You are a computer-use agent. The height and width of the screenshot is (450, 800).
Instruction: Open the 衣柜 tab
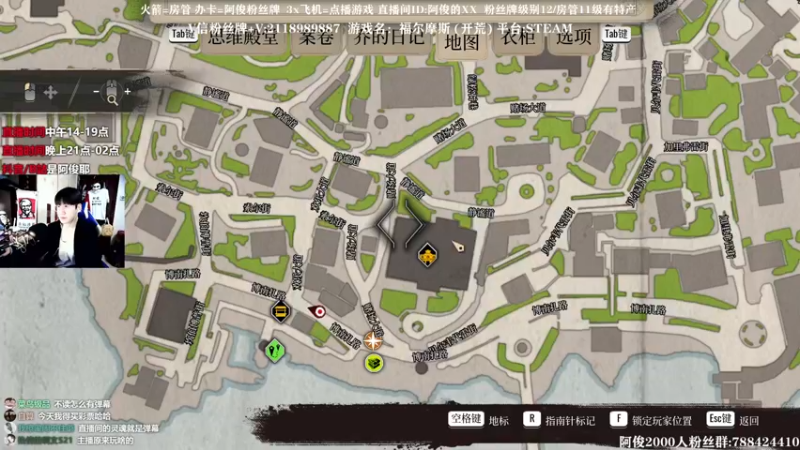[518, 38]
